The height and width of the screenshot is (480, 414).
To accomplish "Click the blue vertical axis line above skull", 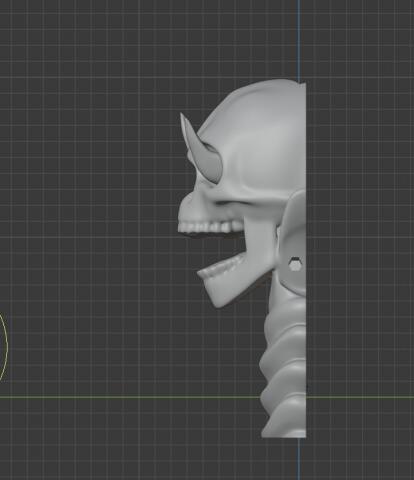I will (299, 39).
